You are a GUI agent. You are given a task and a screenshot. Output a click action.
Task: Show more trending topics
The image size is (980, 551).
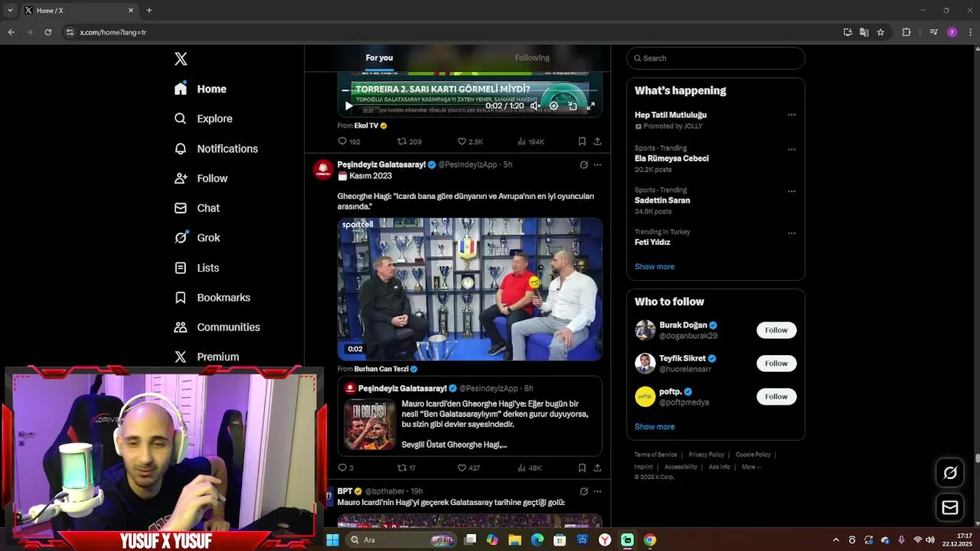[x=655, y=267]
